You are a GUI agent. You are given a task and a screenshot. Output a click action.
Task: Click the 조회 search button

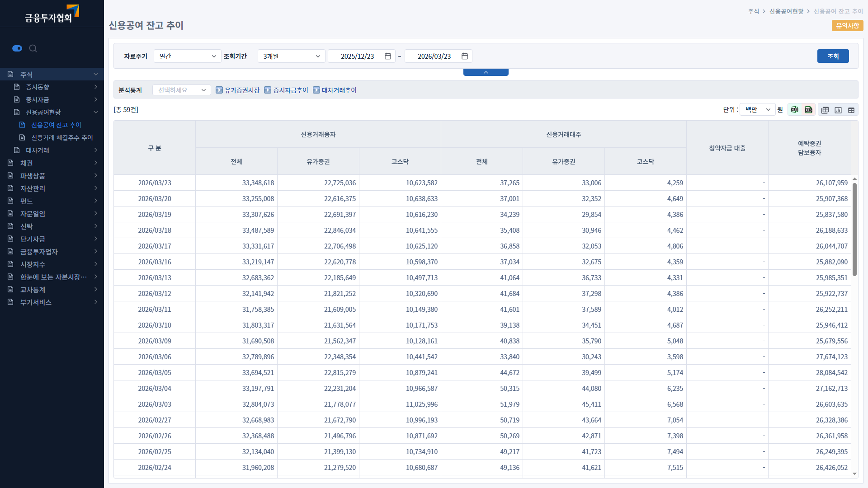833,56
